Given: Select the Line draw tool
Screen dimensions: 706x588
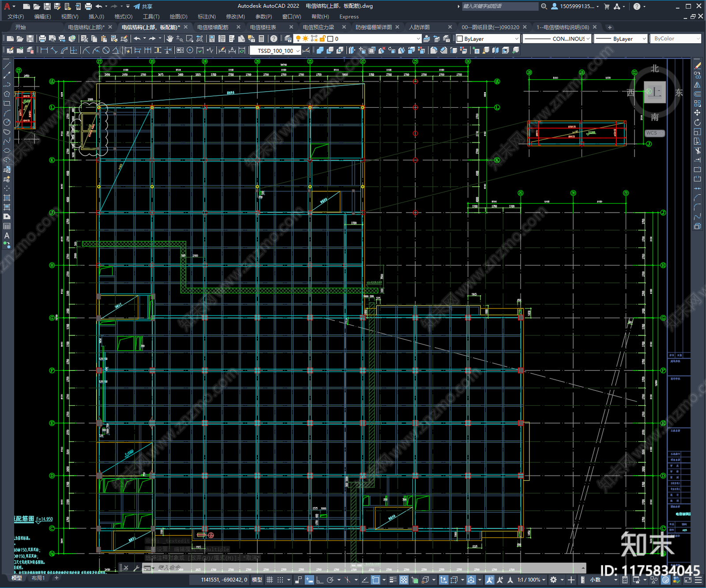Looking at the screenshot, I should pyautogui.click(x=7, y=65).
